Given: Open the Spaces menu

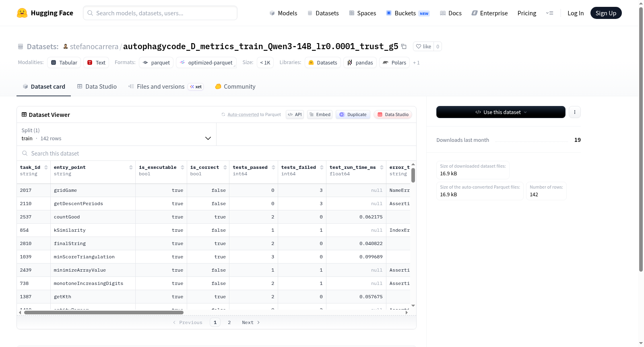Looking at the screenshot, I should [x=363, y=13].
